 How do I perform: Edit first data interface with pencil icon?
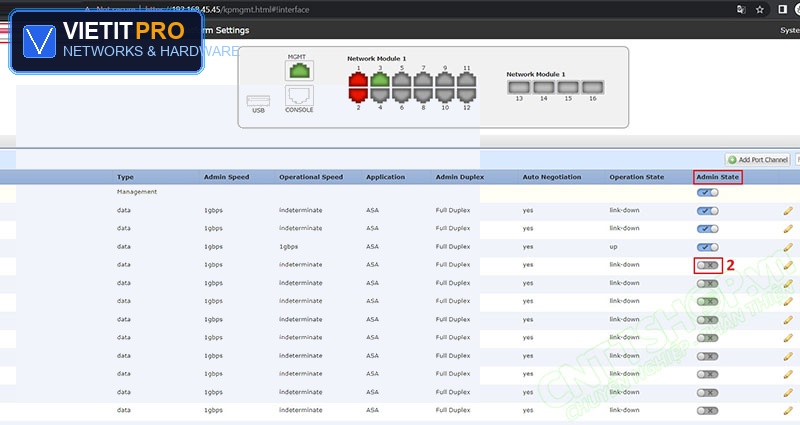click(788, 211)
